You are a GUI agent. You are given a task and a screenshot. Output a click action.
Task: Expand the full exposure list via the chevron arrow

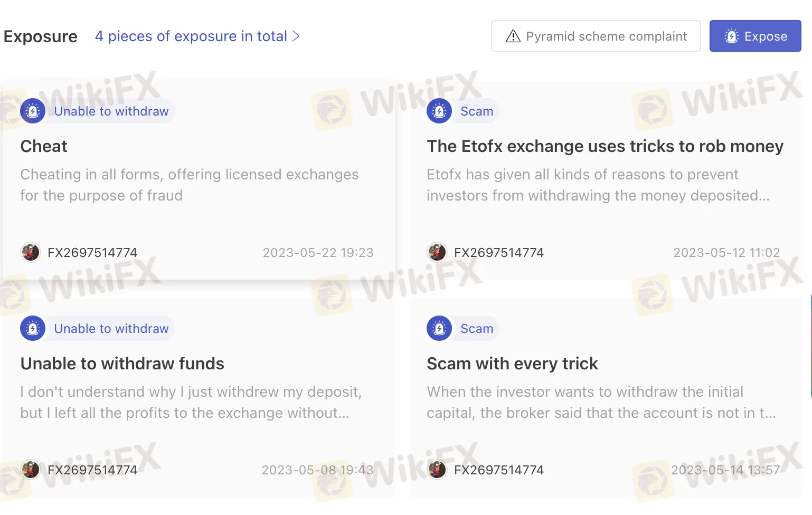(x=296, y=36)
